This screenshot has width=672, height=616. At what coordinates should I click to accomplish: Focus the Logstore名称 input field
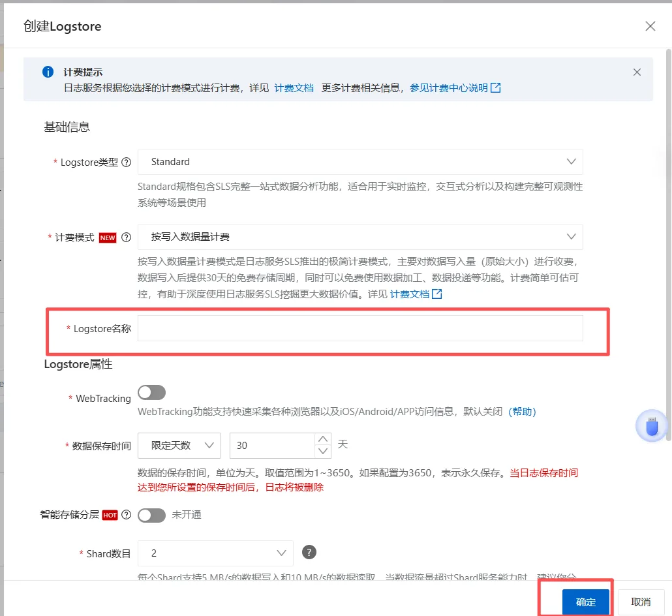[360, 328]
